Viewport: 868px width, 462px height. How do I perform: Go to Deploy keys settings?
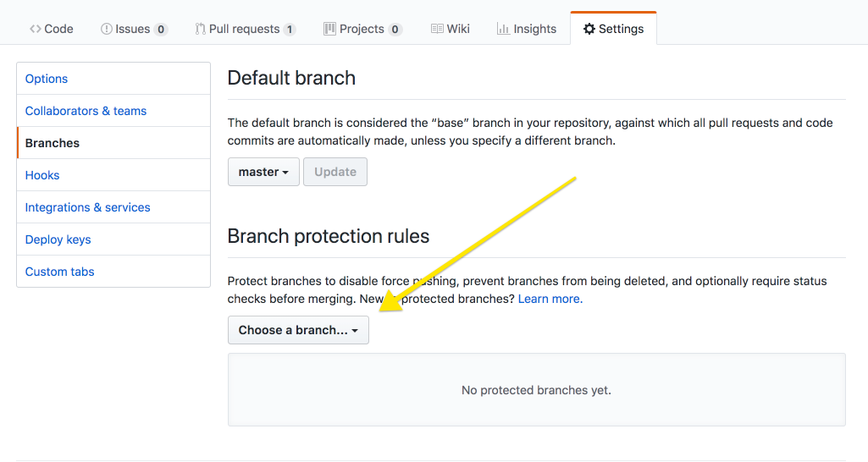point(113,239)
